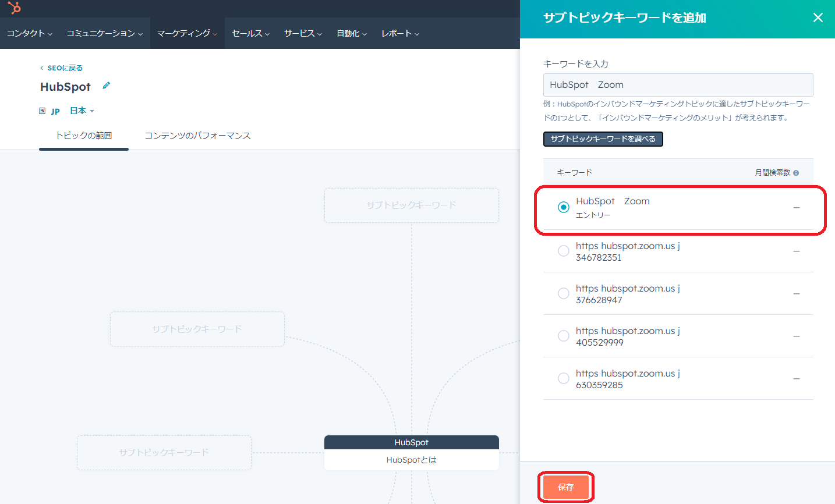Show the 月間検索数 info tooltip icon
Image resolution: width=835 pixels, height=504 pixels.
click(796, 173)
